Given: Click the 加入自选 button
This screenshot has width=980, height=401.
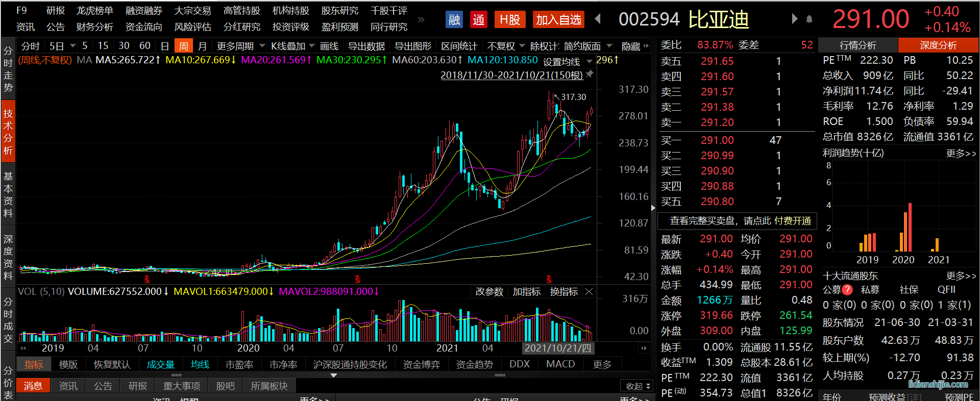Looking at the screenshot, I should (558, 20).
